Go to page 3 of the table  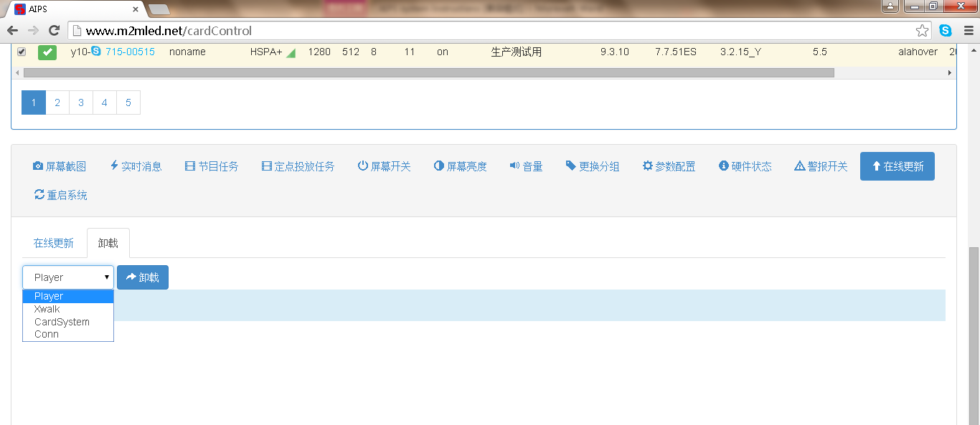(81, 102)
